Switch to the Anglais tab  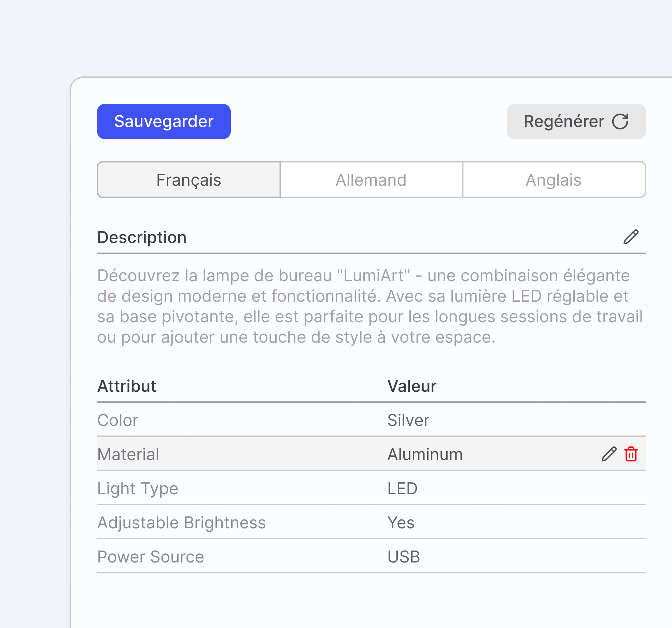pos(554,180)
